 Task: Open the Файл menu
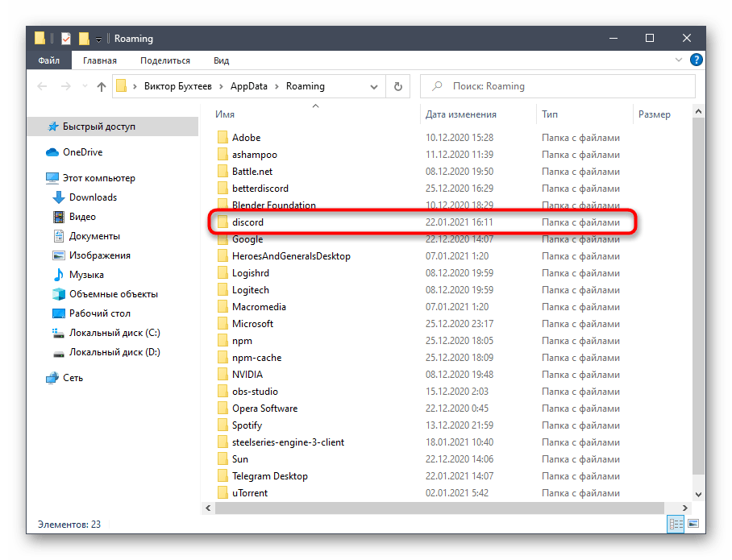coord(48,60)
